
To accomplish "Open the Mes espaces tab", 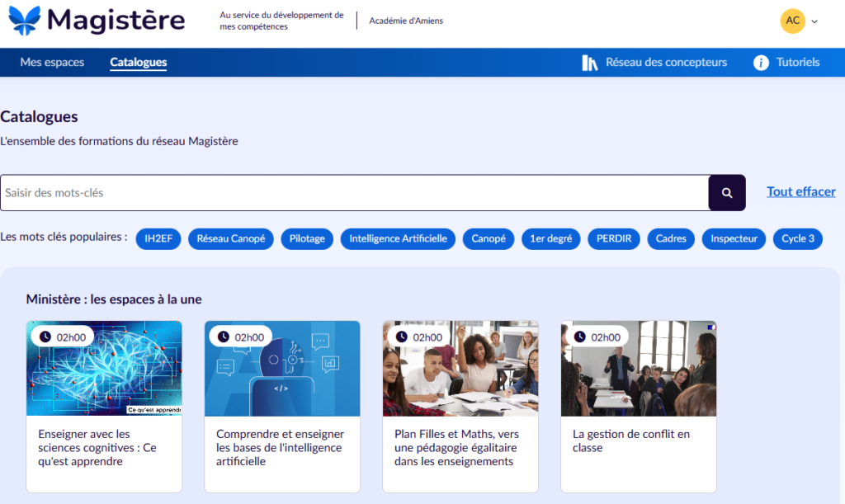I will [x=52, y=63].
